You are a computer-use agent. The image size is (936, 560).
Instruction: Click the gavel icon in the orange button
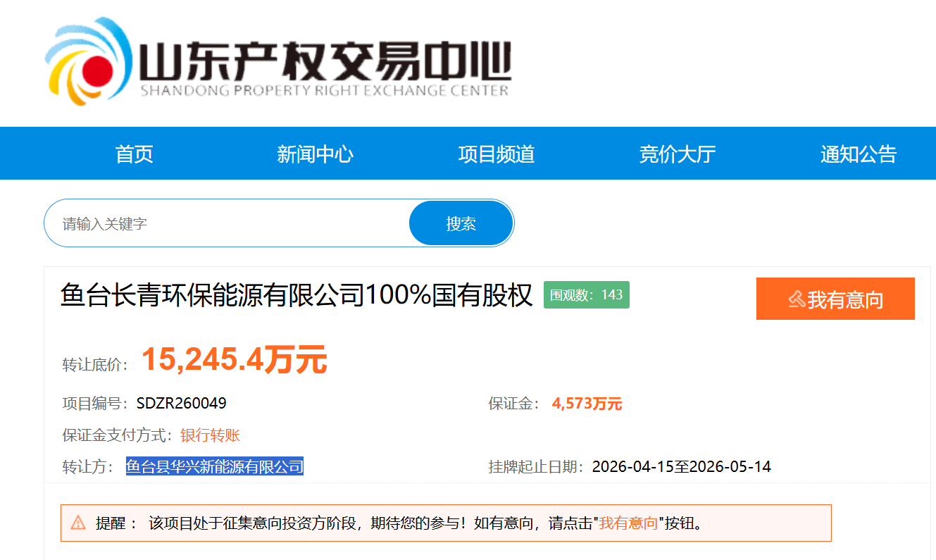(x=797, y=299)
